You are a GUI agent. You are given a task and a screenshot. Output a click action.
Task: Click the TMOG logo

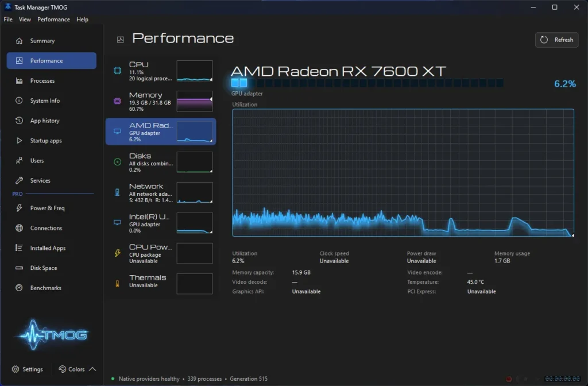[x=52, y=335]
